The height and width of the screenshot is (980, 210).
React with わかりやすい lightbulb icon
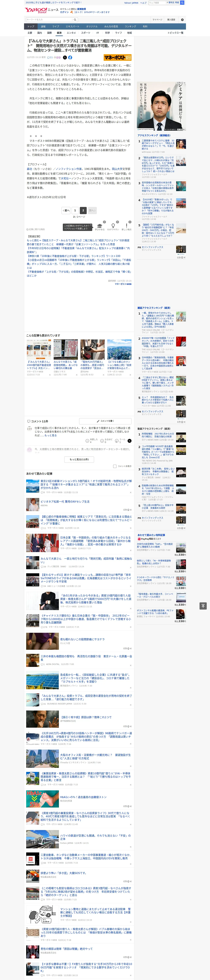113,226
